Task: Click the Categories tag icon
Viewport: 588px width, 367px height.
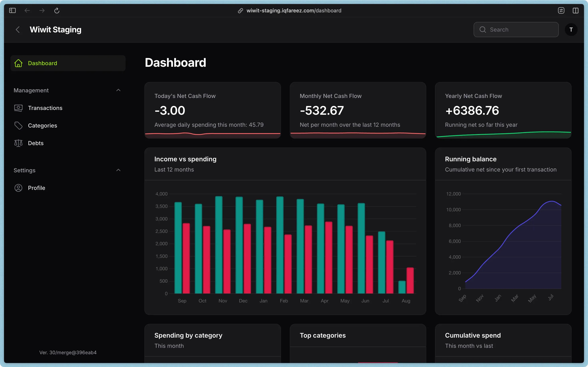Action: click(x=18, y=126)
